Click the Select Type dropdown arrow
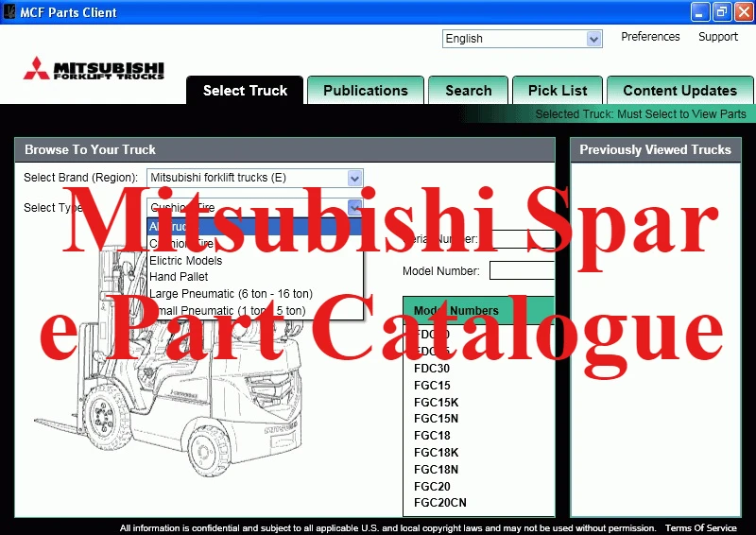Viewport: 756px width, 535px height. [354, 208]
